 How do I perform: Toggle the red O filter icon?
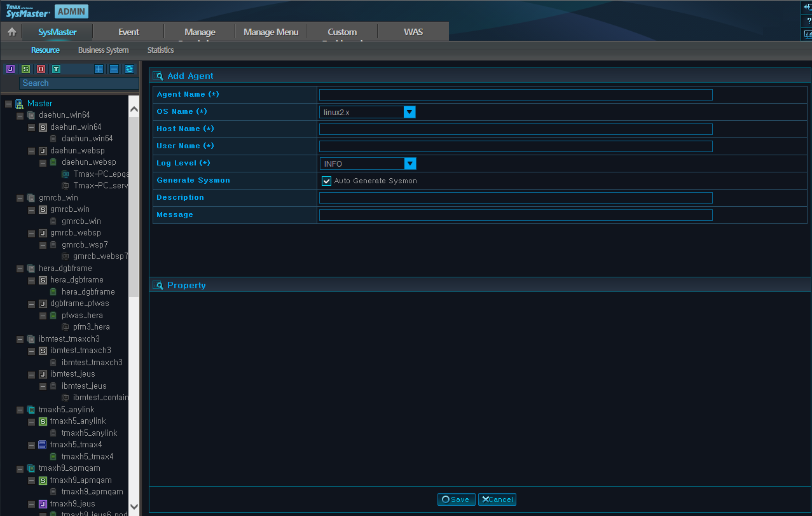(41, 69)
